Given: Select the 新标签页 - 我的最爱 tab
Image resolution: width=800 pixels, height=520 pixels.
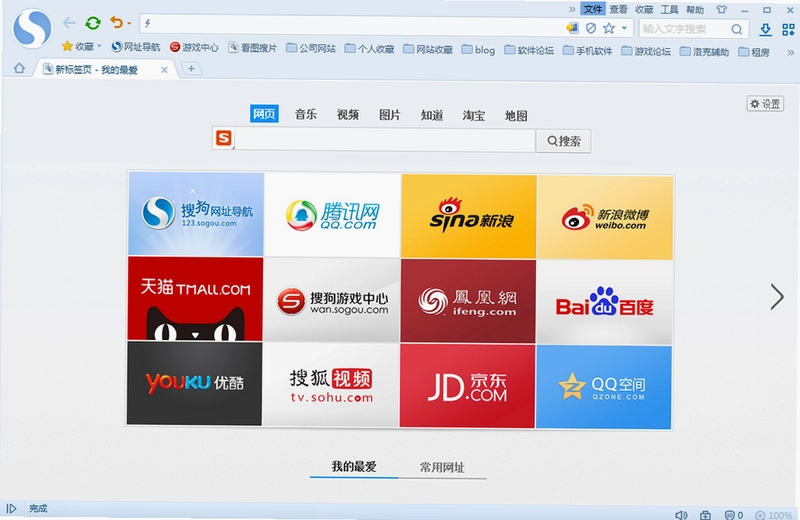Looking at the screenshot, I should click(105, 69).
